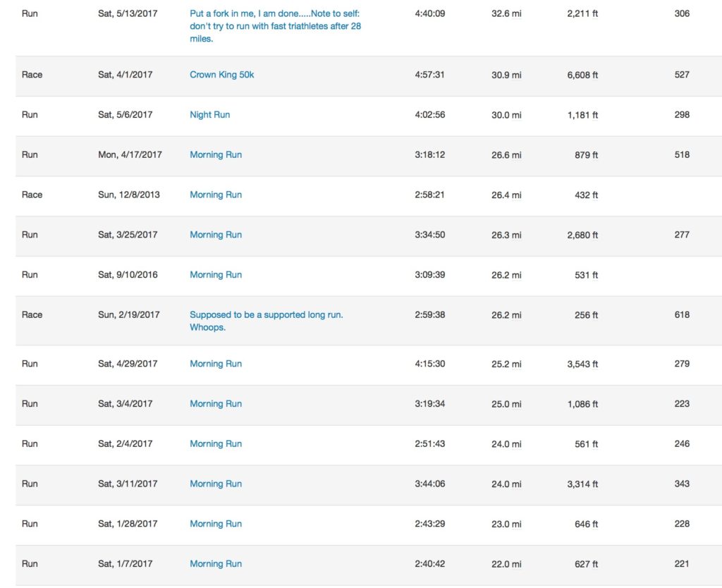722x588 pixels.
Task: Click the Race label for Crown King 50k
Action: click(32, 75)
